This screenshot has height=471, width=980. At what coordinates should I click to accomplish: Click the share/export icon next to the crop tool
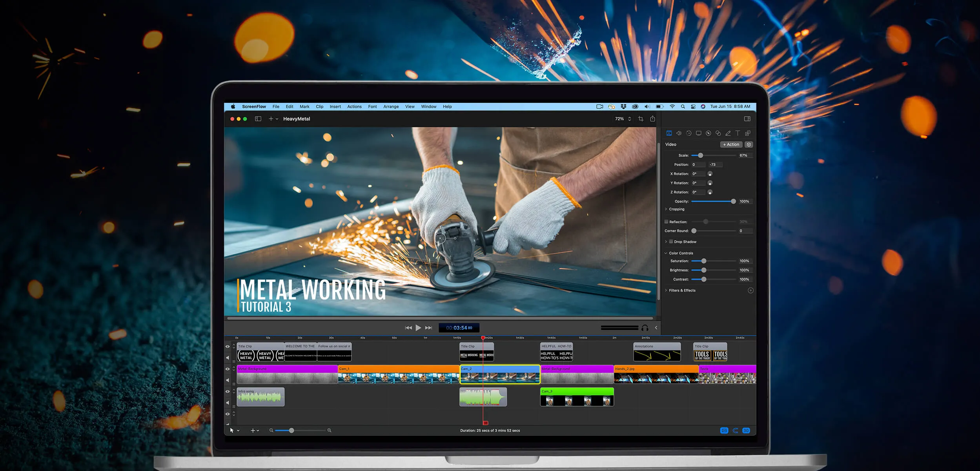coord(652,119)
